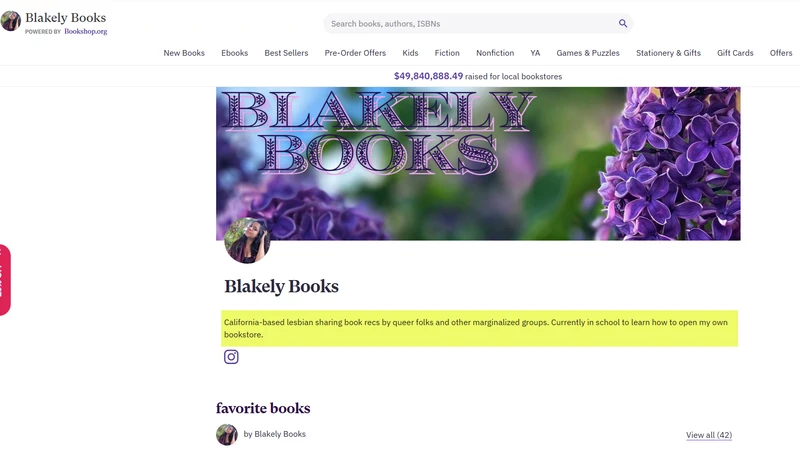Click the search magnifier icon
Viewport: 800px width, 452px height.
pyautogui.click(x=622, y=23)
